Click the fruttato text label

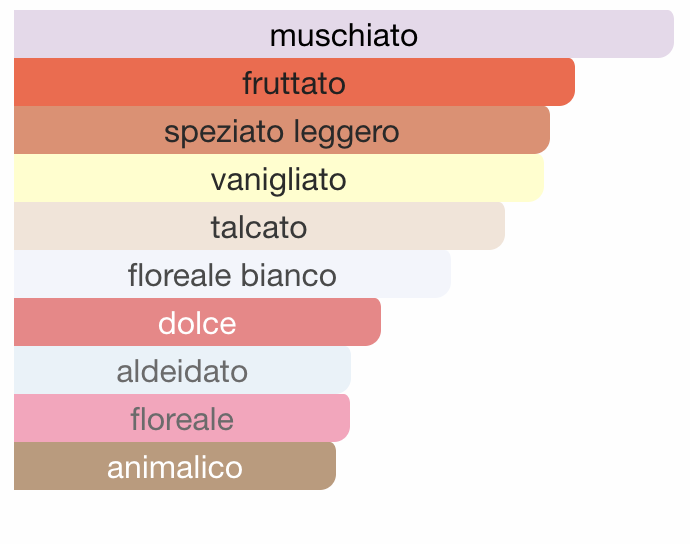[294, 83]
